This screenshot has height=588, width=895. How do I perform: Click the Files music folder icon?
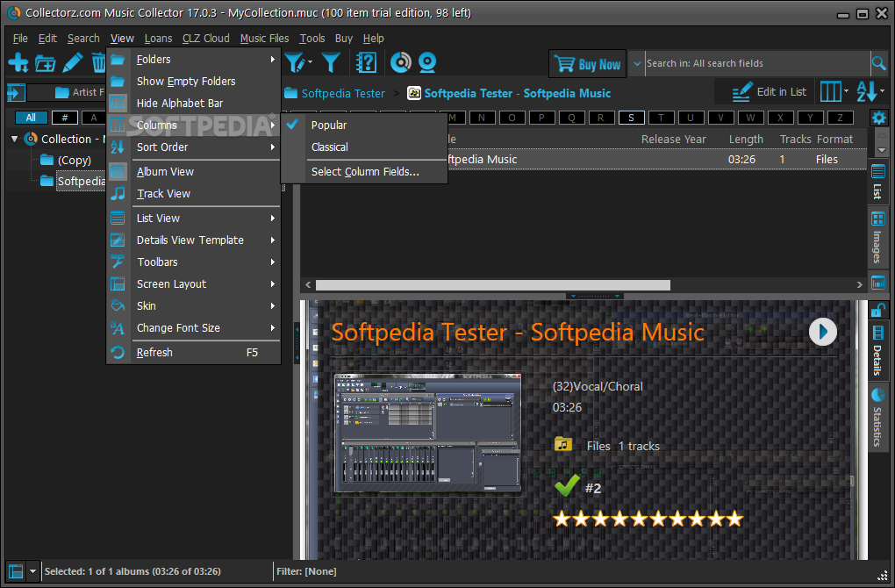tap(563, 444)
